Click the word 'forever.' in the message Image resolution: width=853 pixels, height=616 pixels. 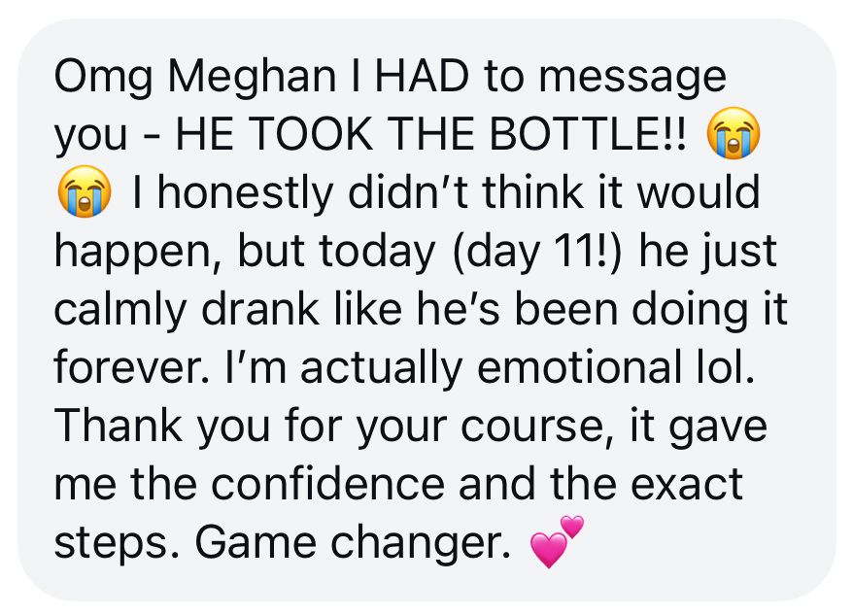pyautogui.click(x=132, y=366)
